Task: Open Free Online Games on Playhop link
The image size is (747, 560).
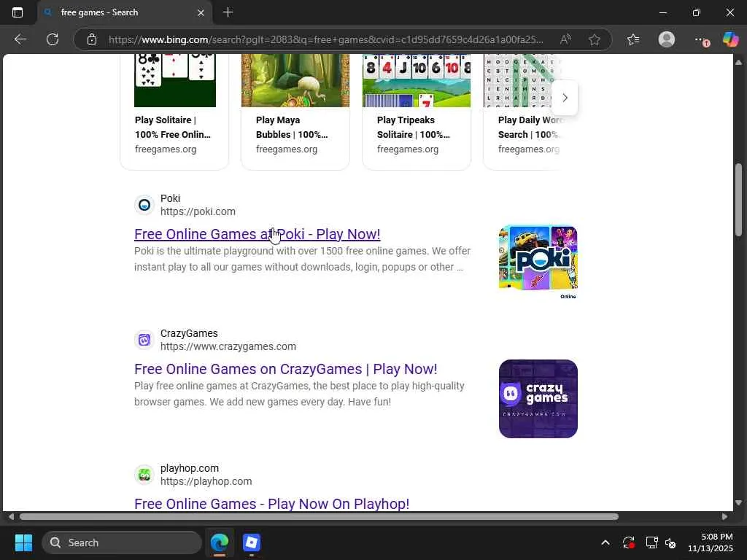Action: [271, 504]
